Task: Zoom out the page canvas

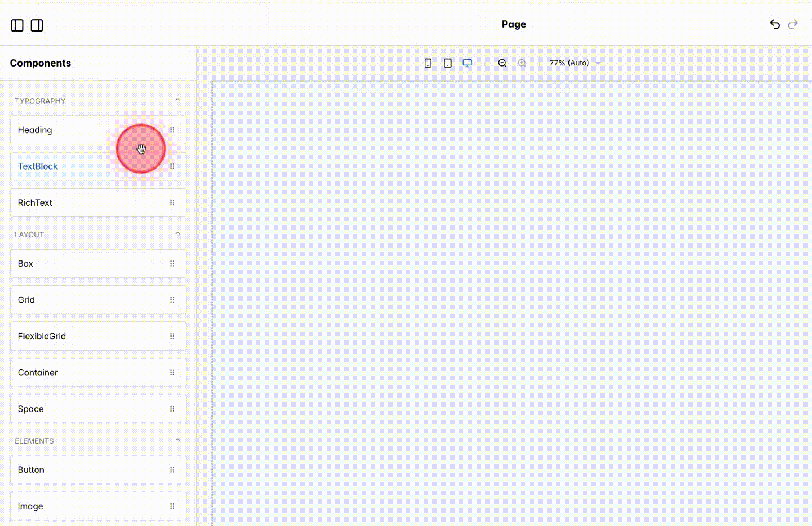Action: pyautogui.click(x=502, y=63)
